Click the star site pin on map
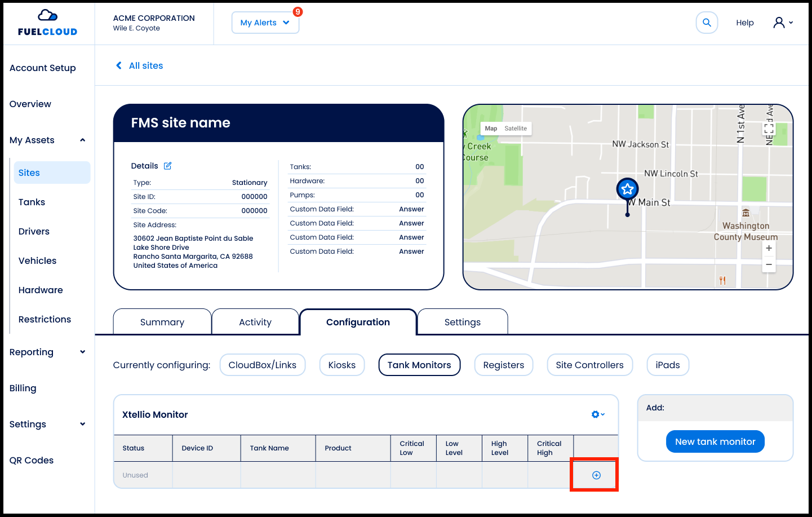 pos(627,189)
